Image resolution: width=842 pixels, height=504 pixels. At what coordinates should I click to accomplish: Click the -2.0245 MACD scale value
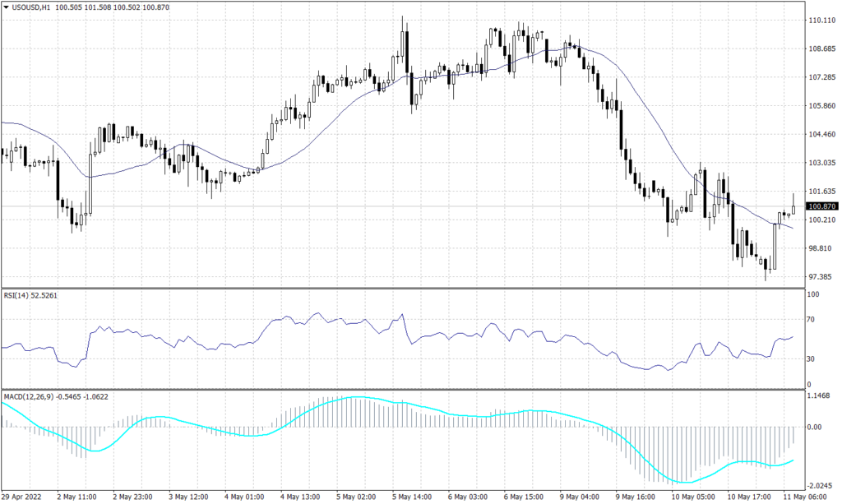coord(820,485)
